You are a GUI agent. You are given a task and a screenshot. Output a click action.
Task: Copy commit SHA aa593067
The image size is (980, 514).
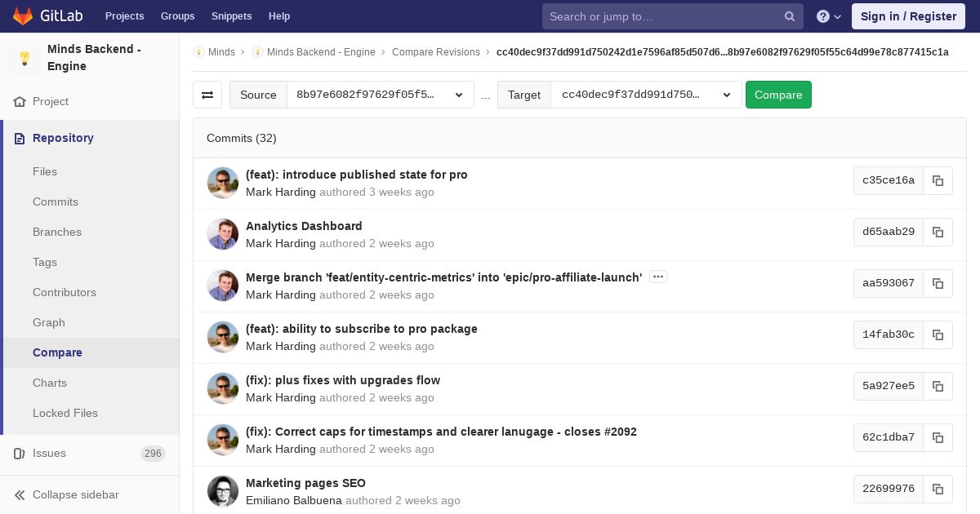click(938, 283)
